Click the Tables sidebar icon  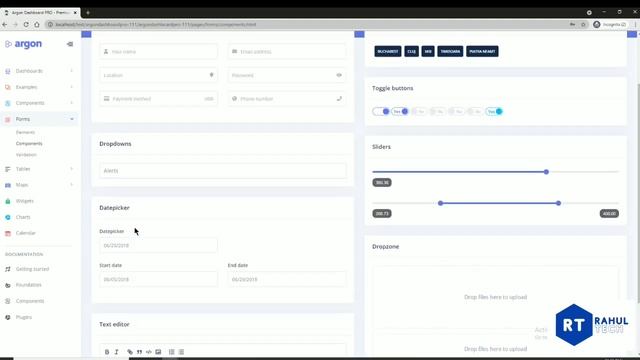tap(8, 169)
